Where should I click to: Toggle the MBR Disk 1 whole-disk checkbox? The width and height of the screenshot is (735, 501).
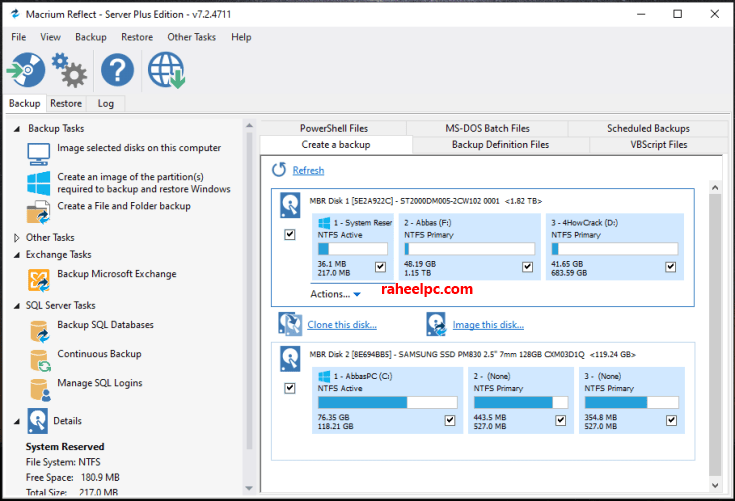[x=290, y=234]
